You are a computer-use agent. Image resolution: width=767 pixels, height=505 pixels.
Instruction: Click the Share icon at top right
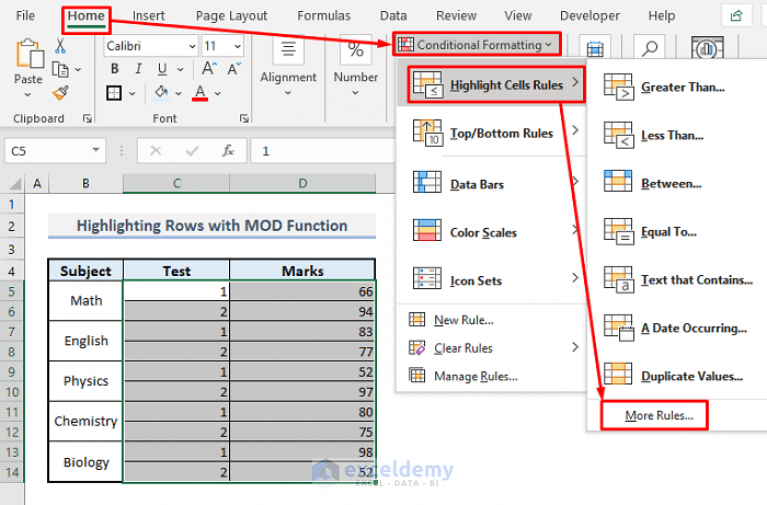pos(736,16)
